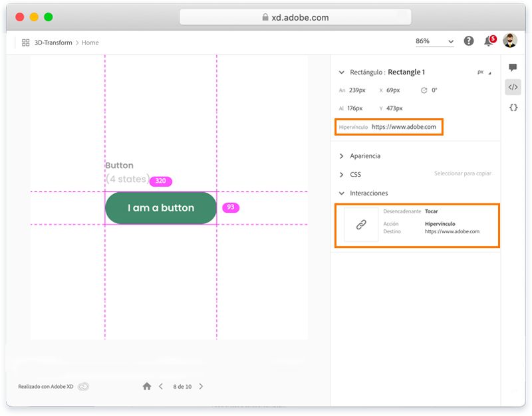
Task: Click the hyperlink chain icon in Interacciones
Action: (x=361, y=225)
